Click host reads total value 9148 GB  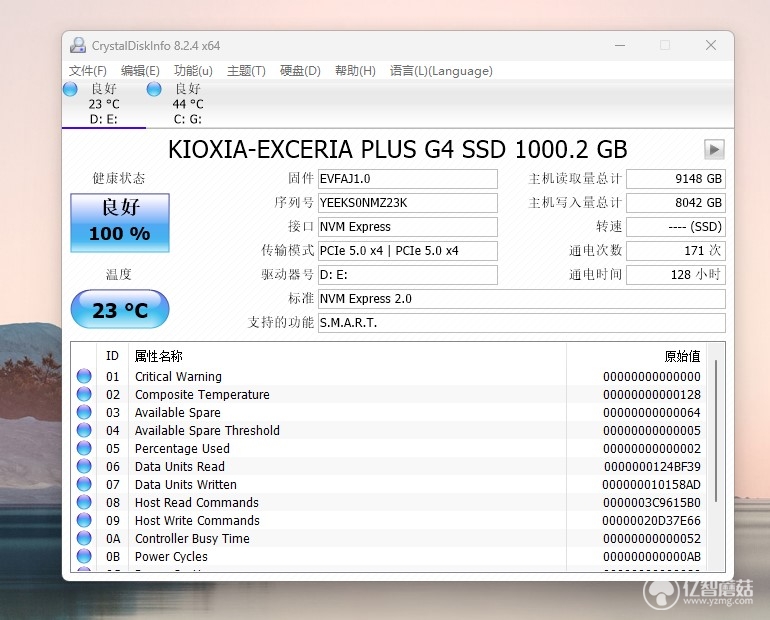[x=676, y=179]
